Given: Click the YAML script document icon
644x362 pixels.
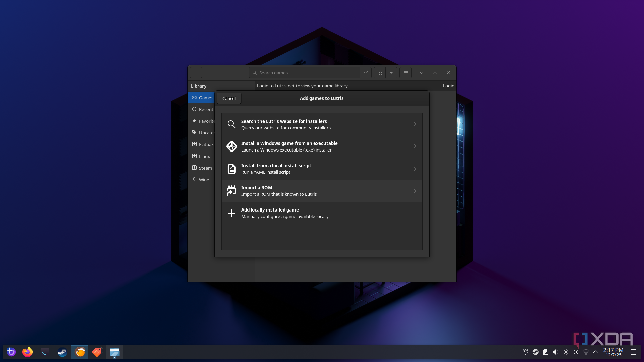Looking at the screenshot, I should coord(231,169).
